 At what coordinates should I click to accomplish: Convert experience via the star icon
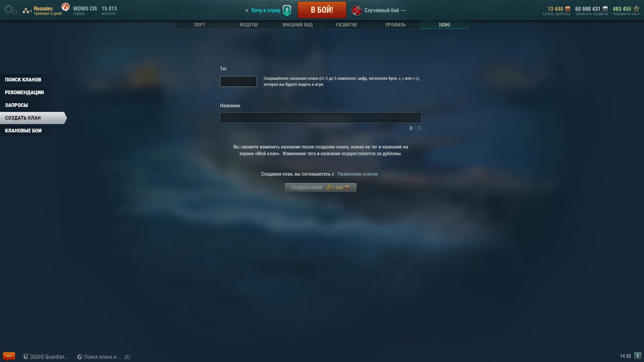tap(636, 9)
